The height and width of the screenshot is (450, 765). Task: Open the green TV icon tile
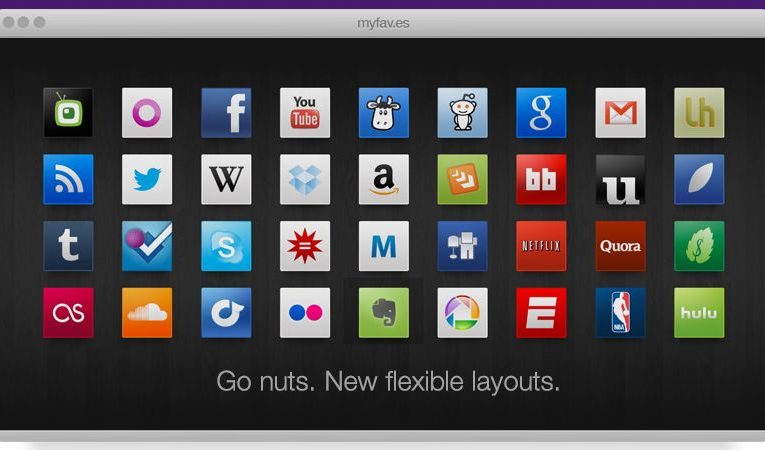tap(68, 113)
